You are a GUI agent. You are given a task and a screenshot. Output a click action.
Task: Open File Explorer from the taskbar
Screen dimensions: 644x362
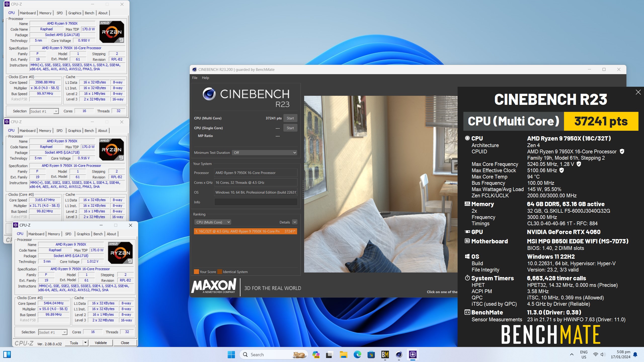[343, 354]
